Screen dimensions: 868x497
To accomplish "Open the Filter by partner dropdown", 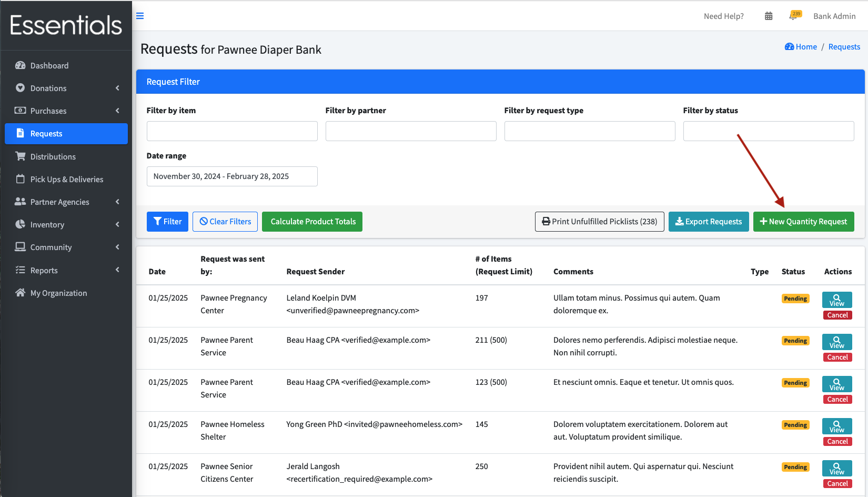I will (411, 131).
